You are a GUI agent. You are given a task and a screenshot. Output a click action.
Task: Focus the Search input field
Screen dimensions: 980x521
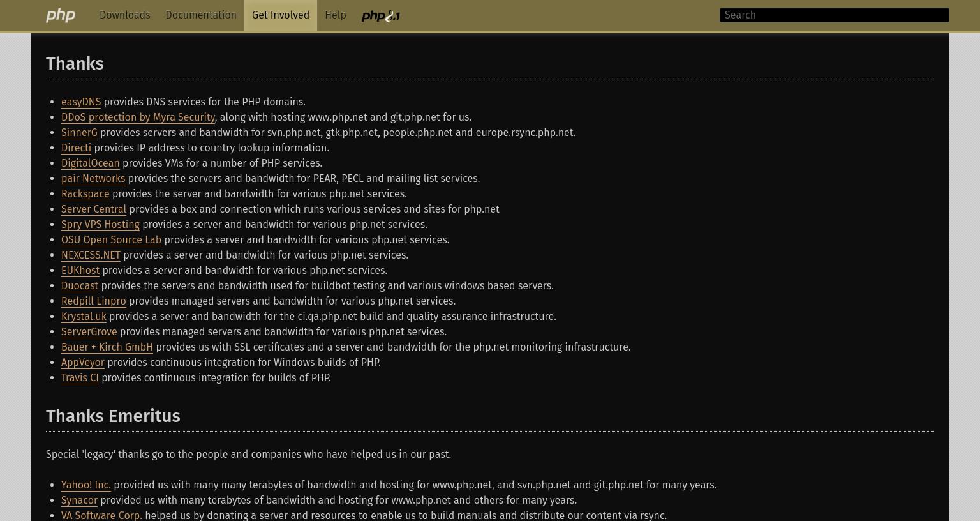pyautogui.click(x=835, y=15)
